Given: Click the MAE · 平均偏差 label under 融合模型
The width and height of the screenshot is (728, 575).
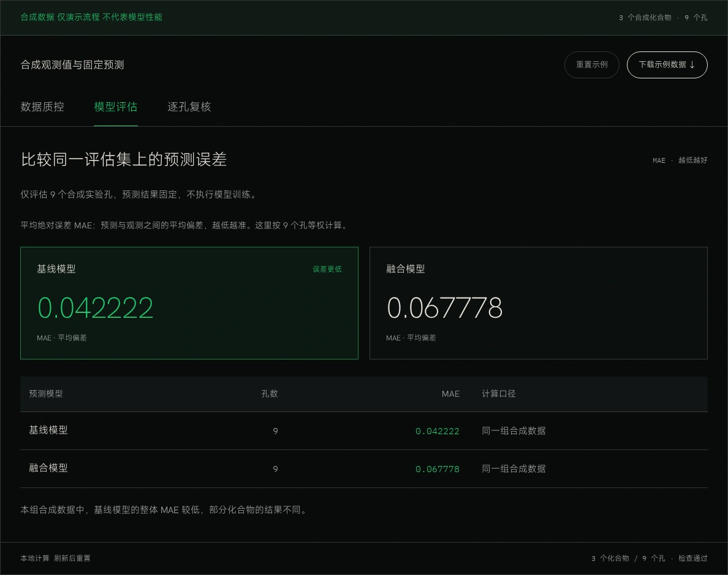Looking at the screenshot, I should coord(411,338).
